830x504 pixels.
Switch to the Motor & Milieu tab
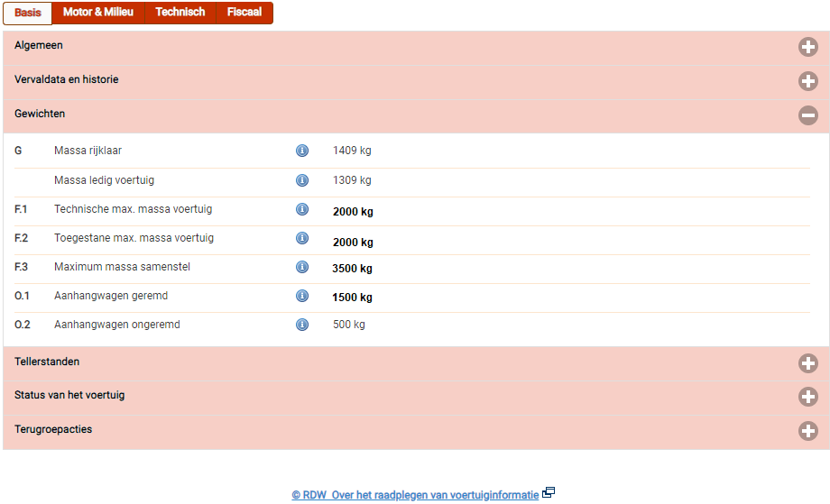98,13
